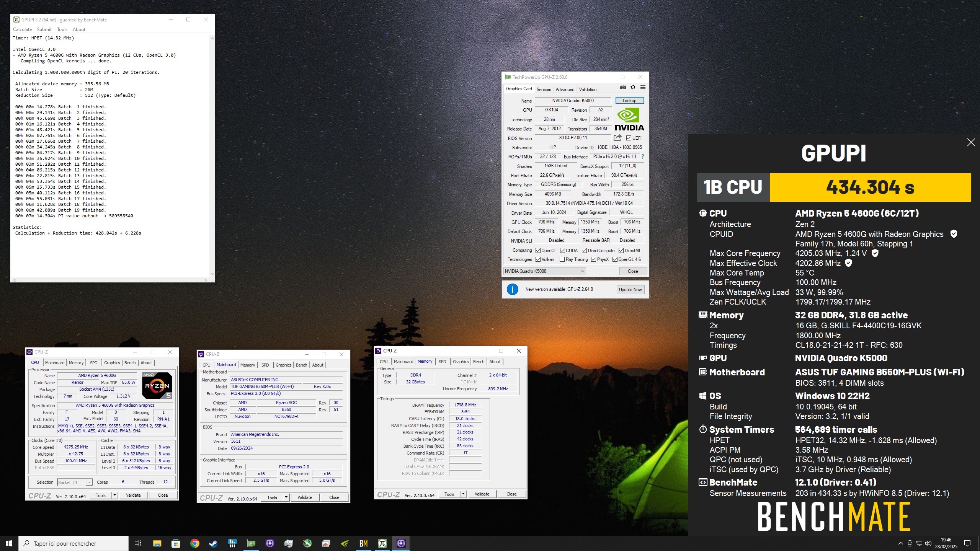Screen dimensions: 980x551
Task: Click the GPUPI vertical scrollbar up arrow
Action: (212, 38)
